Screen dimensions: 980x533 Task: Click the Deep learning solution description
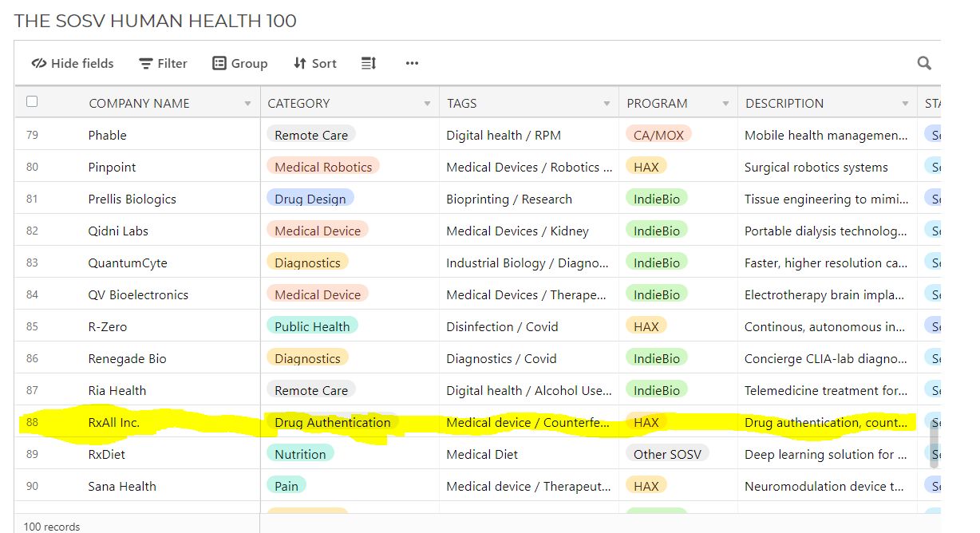click(x=828, y=454)
